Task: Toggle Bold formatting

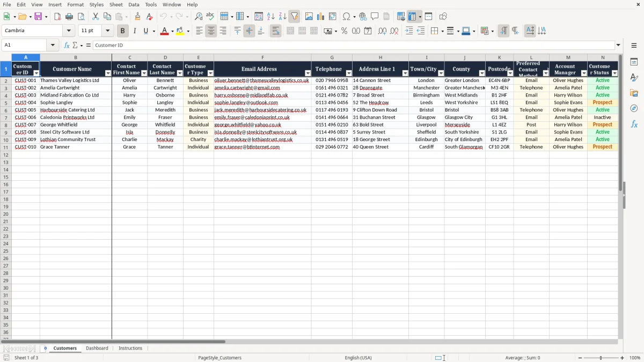Action: click(x=122, y=31)
